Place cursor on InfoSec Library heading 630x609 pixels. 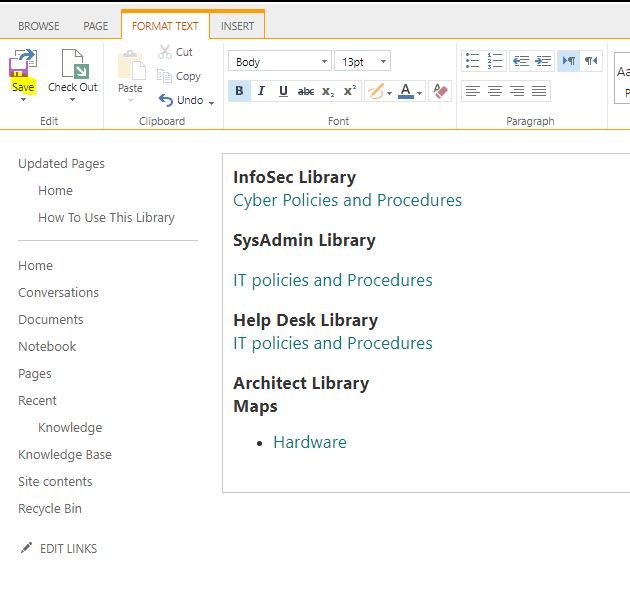pyautogui.click(x=295, y=177)
